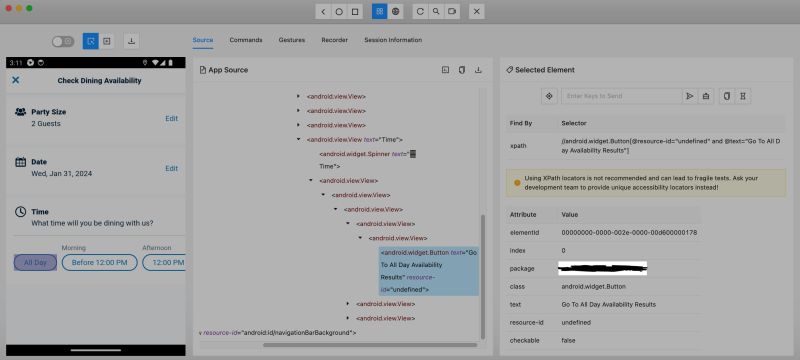Click the XPath locators warning banner
Image resolution: width=800 pixels, height=360 pixels.
(x=645, y=183)
